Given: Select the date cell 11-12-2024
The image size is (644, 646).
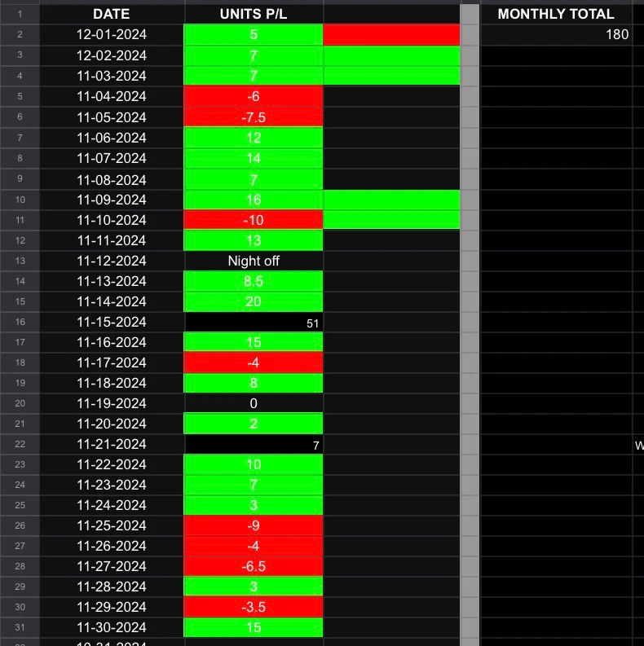Looking at the screenshot, I should point(112,261).
